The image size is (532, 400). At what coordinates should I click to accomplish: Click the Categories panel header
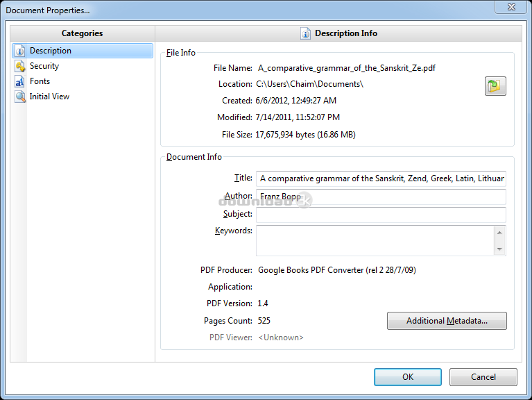82,33
